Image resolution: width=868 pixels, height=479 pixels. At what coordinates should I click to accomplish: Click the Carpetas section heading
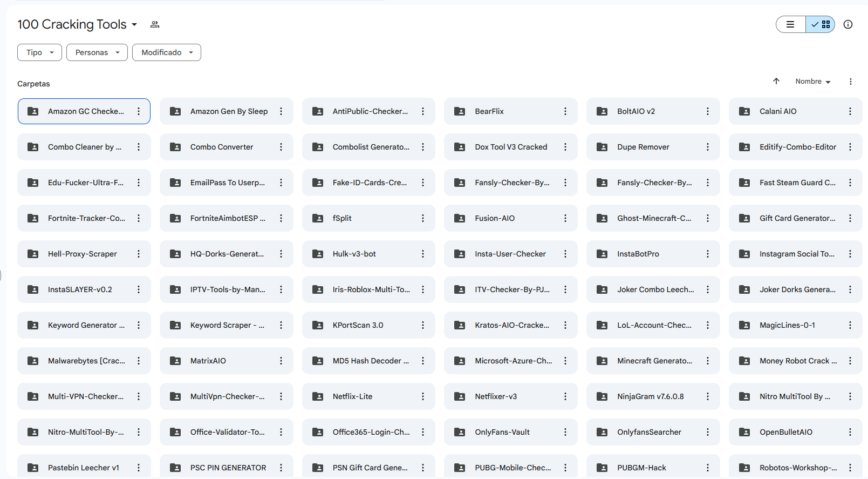pos(33,84)
